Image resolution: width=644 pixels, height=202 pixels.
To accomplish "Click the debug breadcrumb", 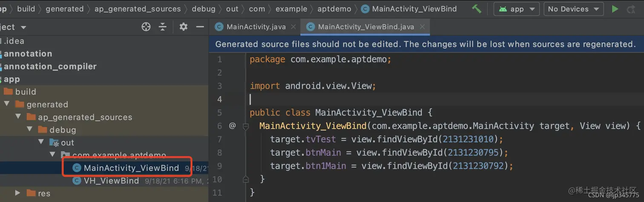I will (204, 9).
